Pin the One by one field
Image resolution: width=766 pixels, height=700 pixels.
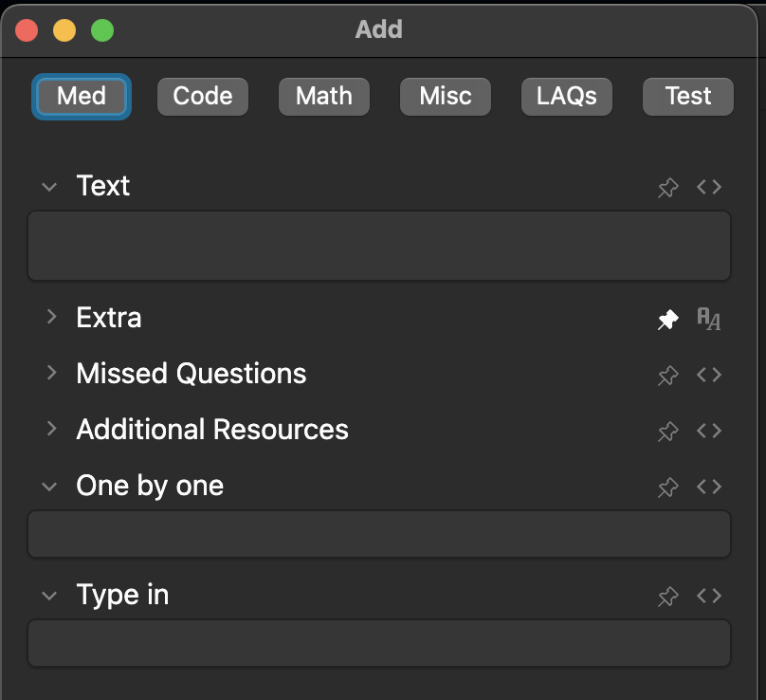pos(668,488)
